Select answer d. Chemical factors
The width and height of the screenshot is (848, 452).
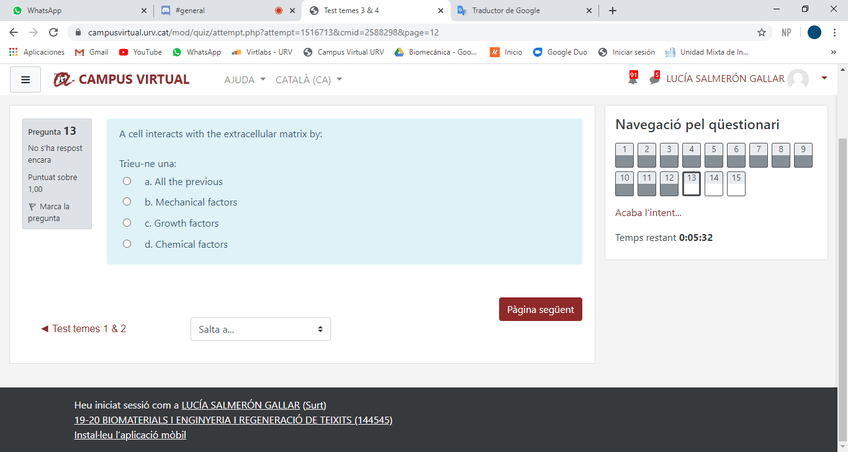tap(127, 244)
